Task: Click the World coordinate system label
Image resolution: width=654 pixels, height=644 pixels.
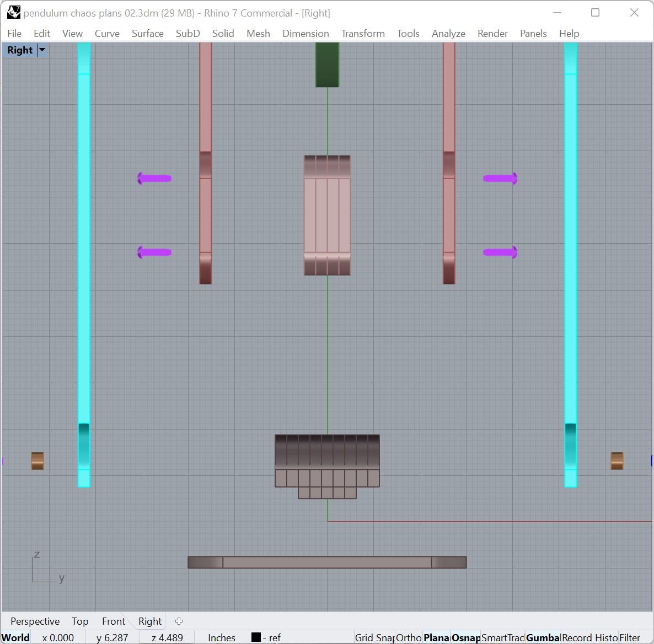Action: [x=15, y=638]
